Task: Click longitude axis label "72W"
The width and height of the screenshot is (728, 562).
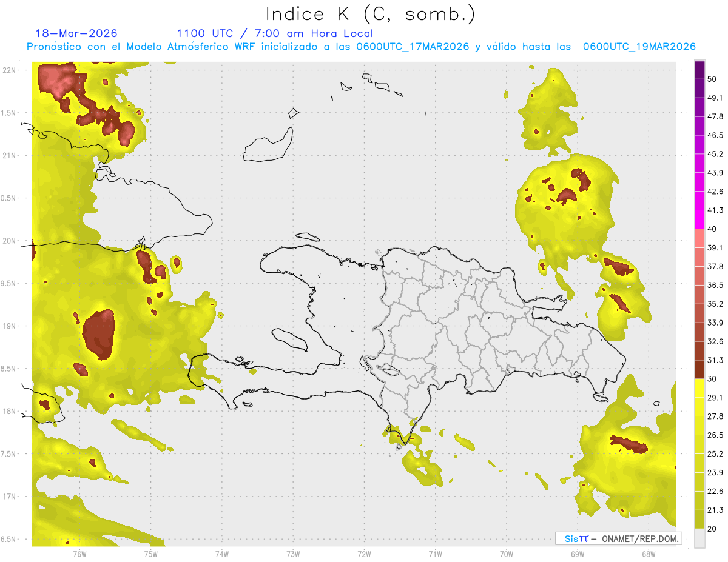Action: (x=364, y=554)
